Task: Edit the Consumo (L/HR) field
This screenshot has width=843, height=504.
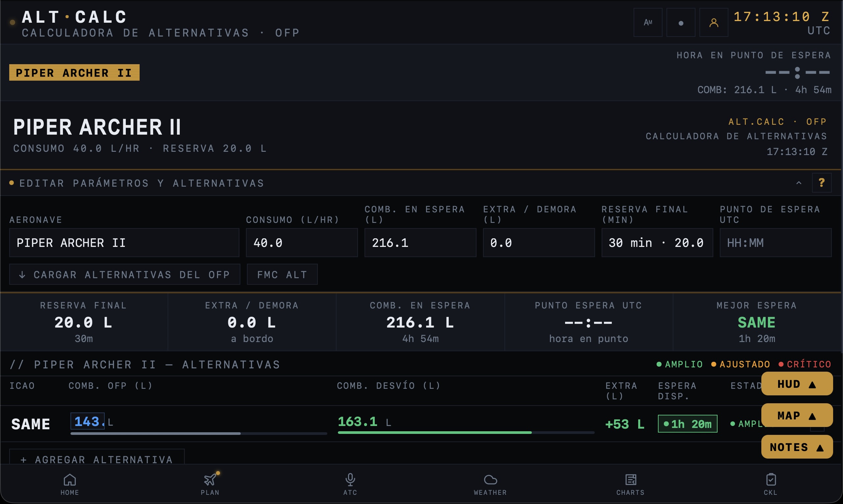Action: [302, 243]
